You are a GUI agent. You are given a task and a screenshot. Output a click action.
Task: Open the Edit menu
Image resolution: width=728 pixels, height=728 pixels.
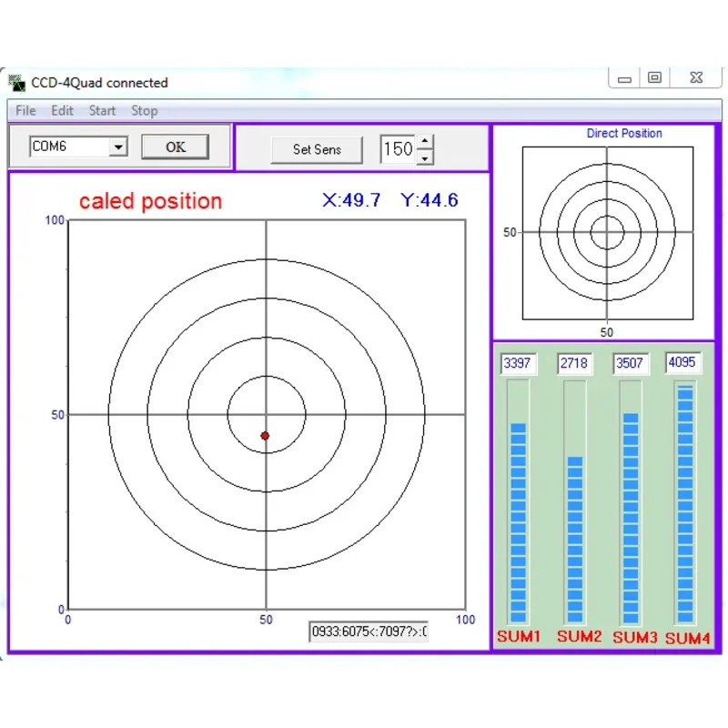tap(62, 110)
